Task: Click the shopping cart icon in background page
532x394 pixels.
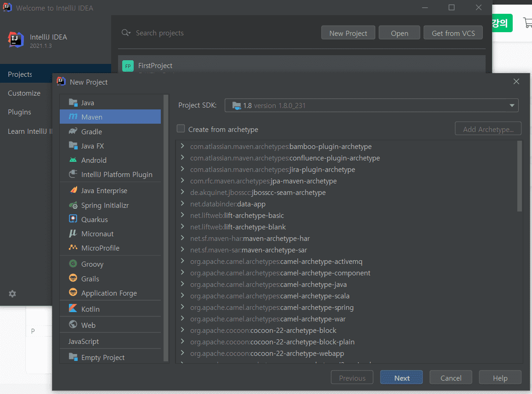Action: click(528, 23)
